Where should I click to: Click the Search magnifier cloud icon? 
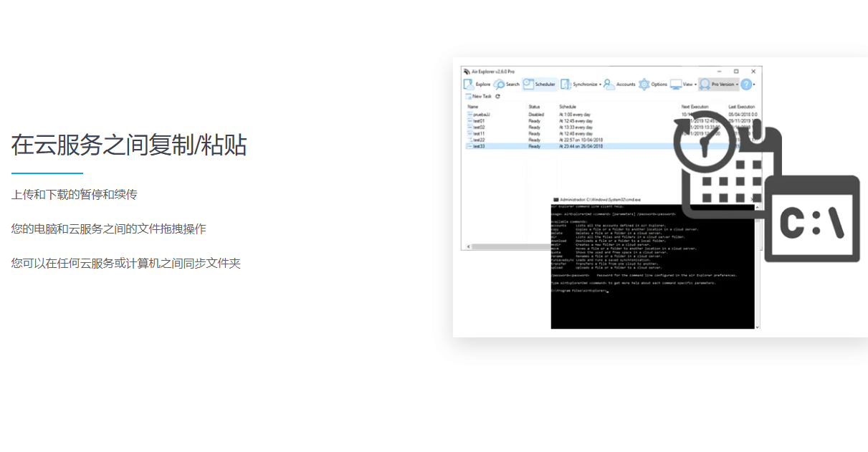point(499,84)
